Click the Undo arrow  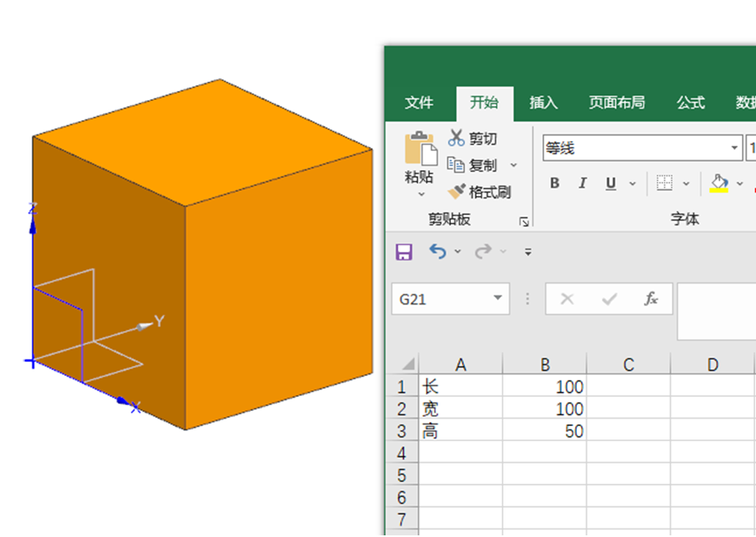[438, 251]
